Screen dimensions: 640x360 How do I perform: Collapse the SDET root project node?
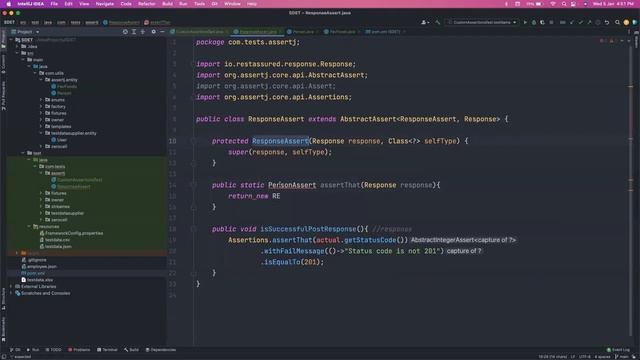(x=11, y=40)
